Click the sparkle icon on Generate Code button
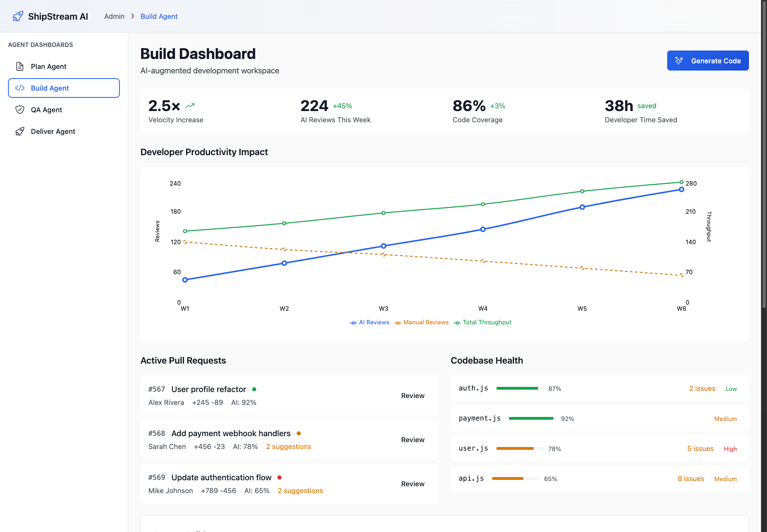 pos(679,61)
